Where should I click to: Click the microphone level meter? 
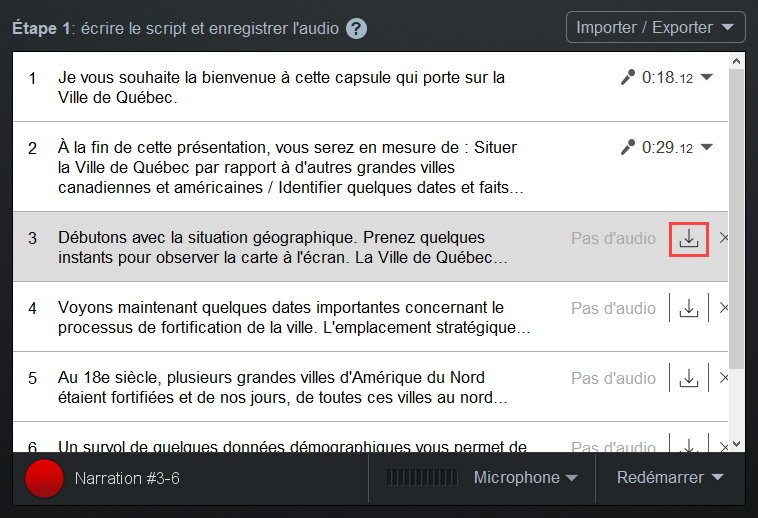point(422,478)
